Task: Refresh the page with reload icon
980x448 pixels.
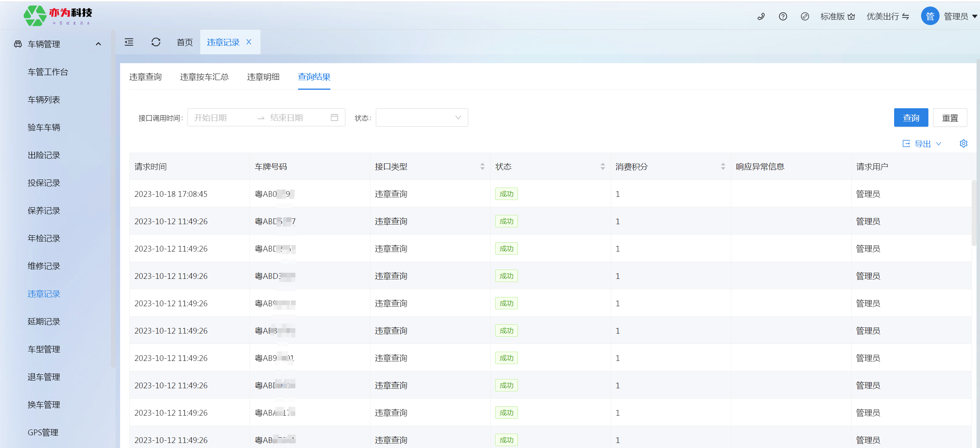Action: [x=156, y=42]
